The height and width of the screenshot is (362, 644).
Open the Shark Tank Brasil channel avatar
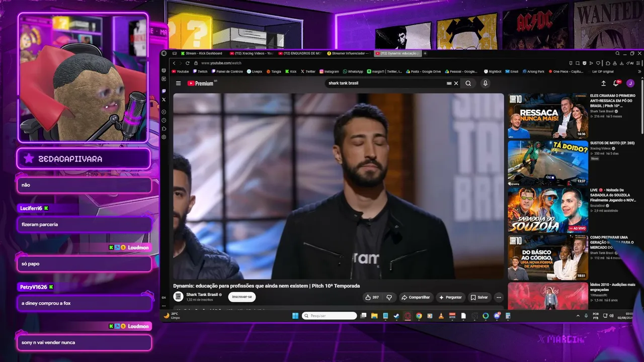pos(179,297)
